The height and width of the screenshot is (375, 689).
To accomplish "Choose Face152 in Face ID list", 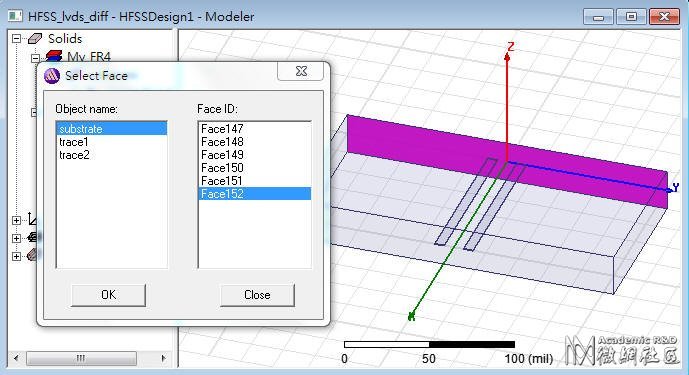I will click(x=254, y=194).
